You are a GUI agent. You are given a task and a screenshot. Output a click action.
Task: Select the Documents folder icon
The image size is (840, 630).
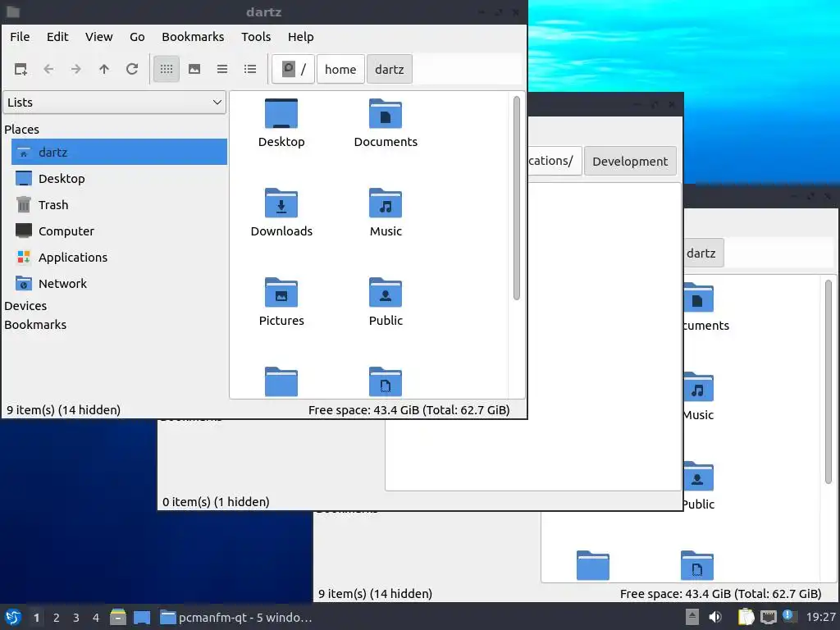click(x=386, y=123)
